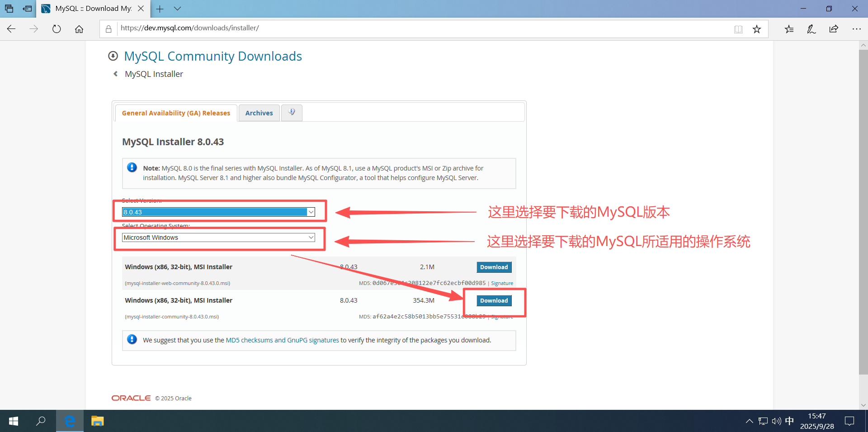Open the tabs you've set aside
The height and width of the screenshot is (432, 868).
click(9, 9)
